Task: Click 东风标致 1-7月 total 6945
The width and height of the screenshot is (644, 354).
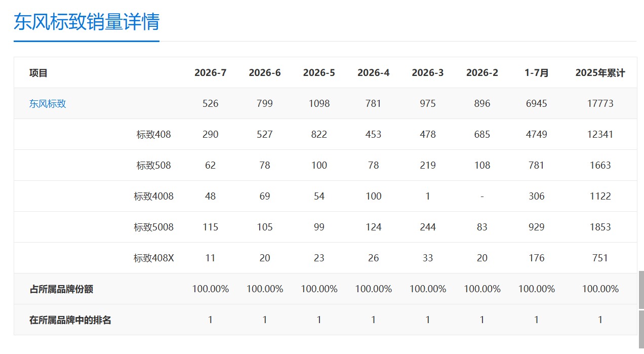Action: pos(537,104)
